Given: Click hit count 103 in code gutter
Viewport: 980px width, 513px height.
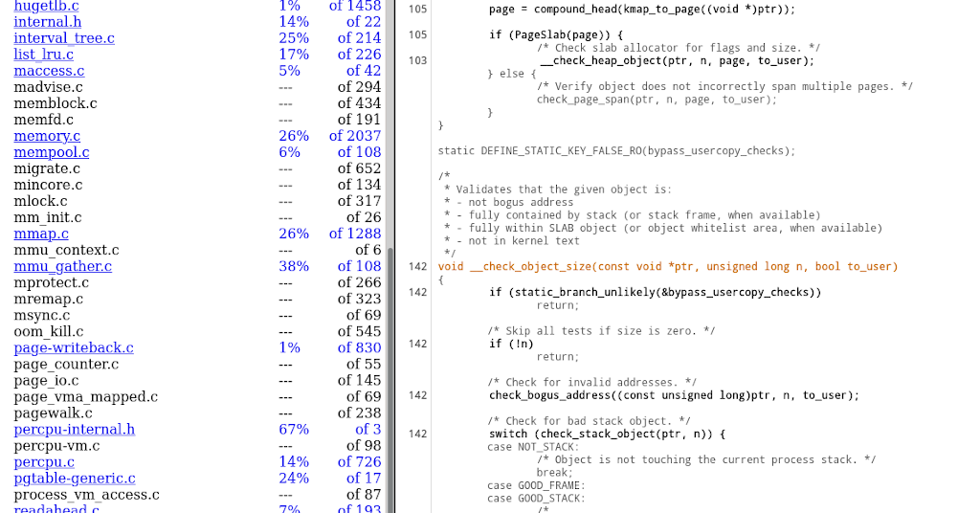Looking at the screenshot, I should 417,60.
